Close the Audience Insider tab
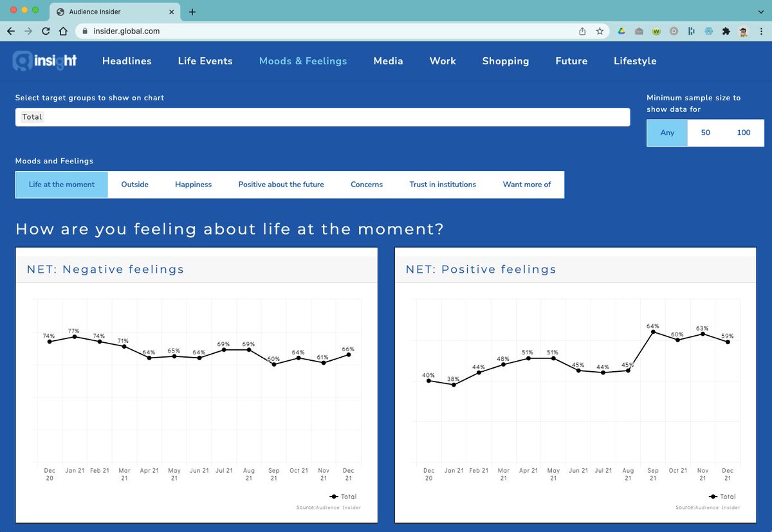This screenshot has width=772, height=532. click(173, 12)
